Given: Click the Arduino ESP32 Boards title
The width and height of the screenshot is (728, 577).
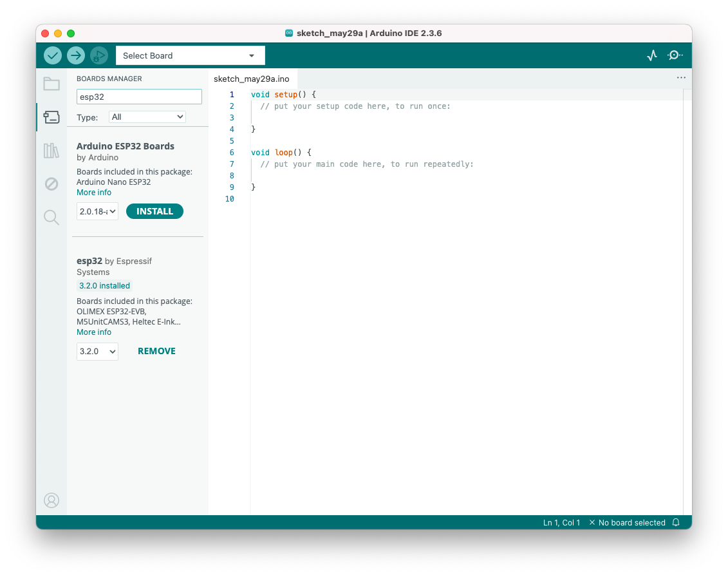Looking at the screenshot, I should pos(126,146).
